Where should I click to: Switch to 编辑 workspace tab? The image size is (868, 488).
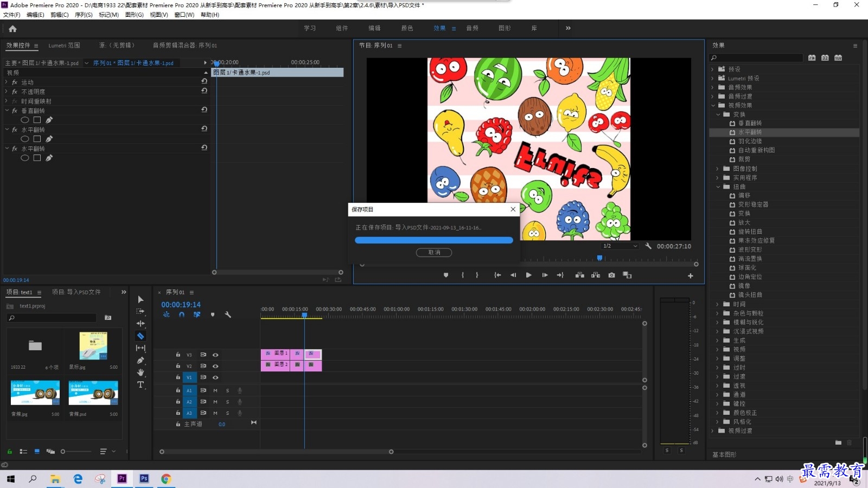click(374, 28)
